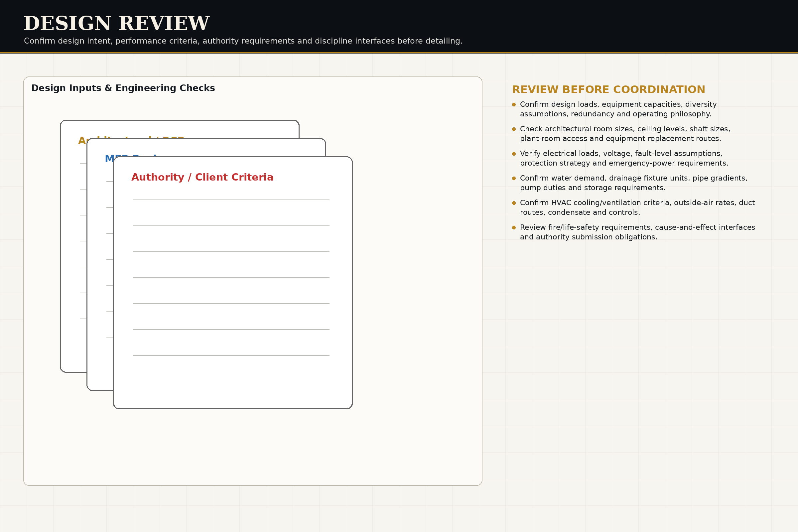The width and height of the screenshot is (798, 532).
Task: Click bullet icon next to architectural room sizes
Action: click(514, 129)
